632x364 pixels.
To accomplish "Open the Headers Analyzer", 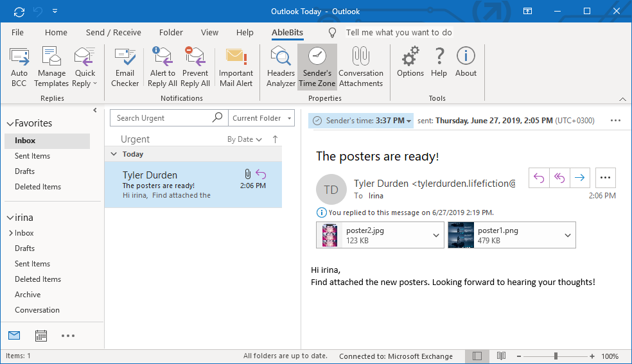I will pos(281,67).
